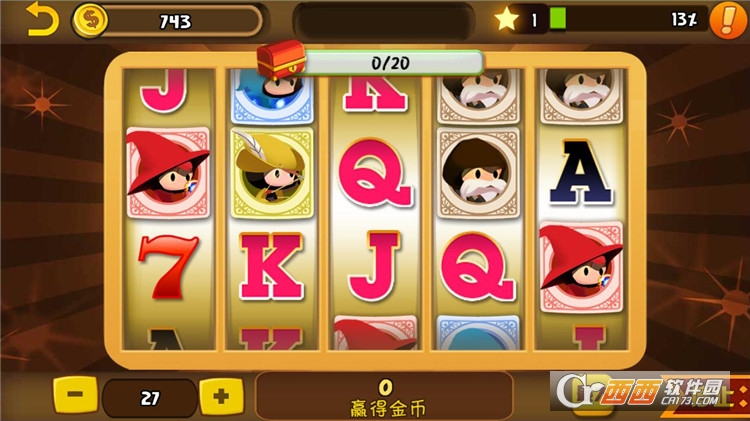This screenshot has width=750, height=421.
Task: Tap the bearded old man card in center row
Action: coord(478,173)
